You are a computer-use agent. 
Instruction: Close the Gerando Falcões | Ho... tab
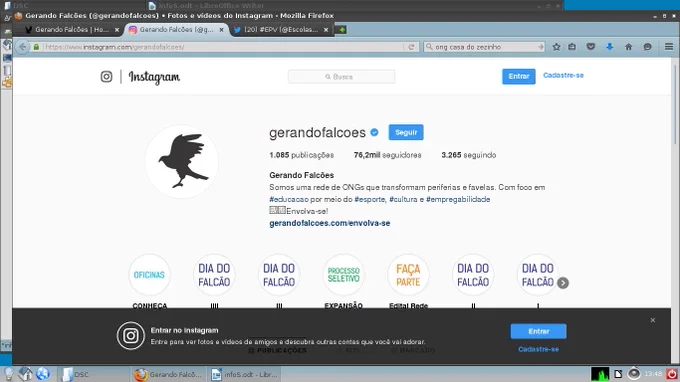[x=117, y=29]
